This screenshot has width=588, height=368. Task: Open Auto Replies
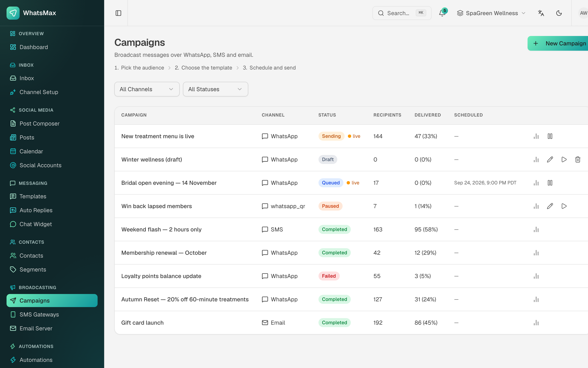point(52,210)
